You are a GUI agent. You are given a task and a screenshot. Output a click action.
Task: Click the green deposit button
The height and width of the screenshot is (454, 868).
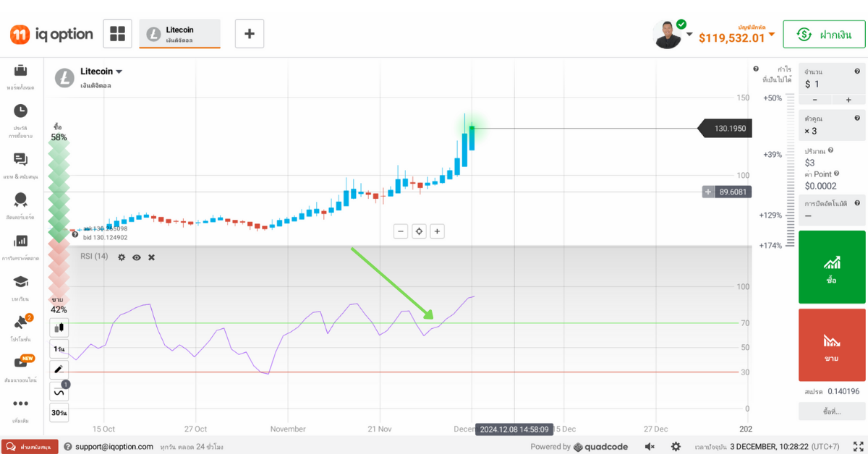pyautogui.click(x=824, y=34)
